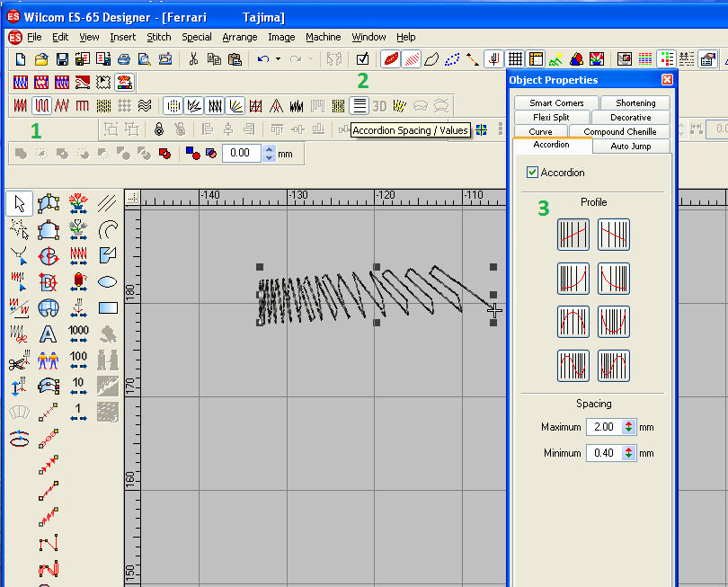
Task: Click the Save floppy disk icon
Action: 62,59
